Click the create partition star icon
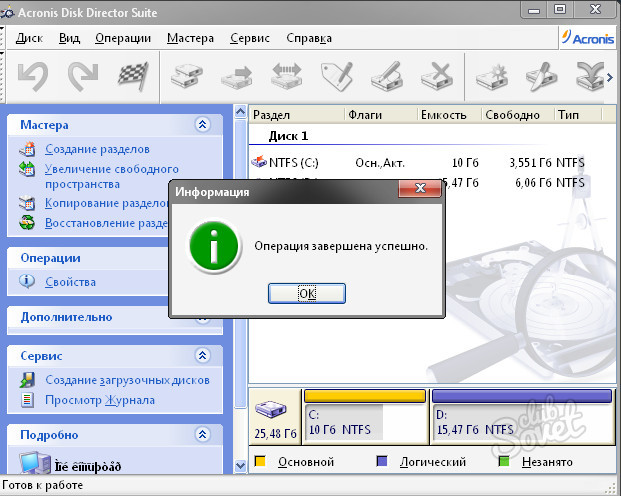621x496 pixels. (492, 77)
